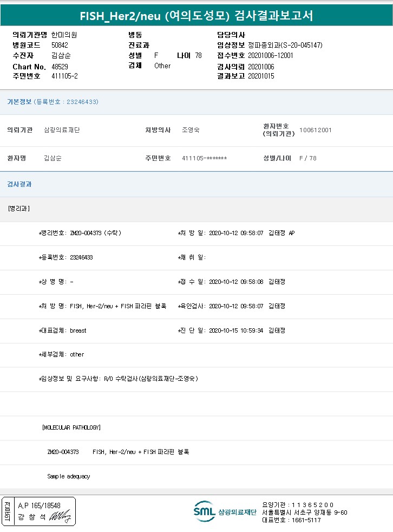Click the Chart No. value 48529
Screen dimensions: 393x532
click(x=60, y=66)
